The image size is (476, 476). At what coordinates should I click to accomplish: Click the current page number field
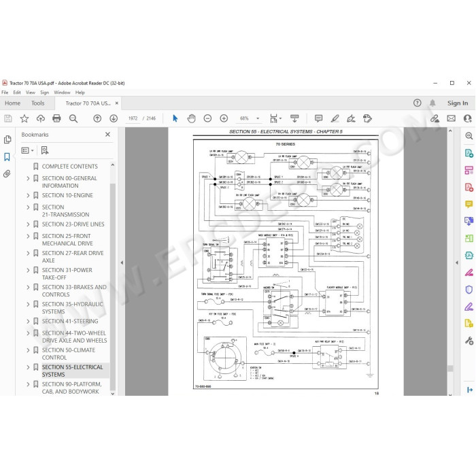point(133,118)
